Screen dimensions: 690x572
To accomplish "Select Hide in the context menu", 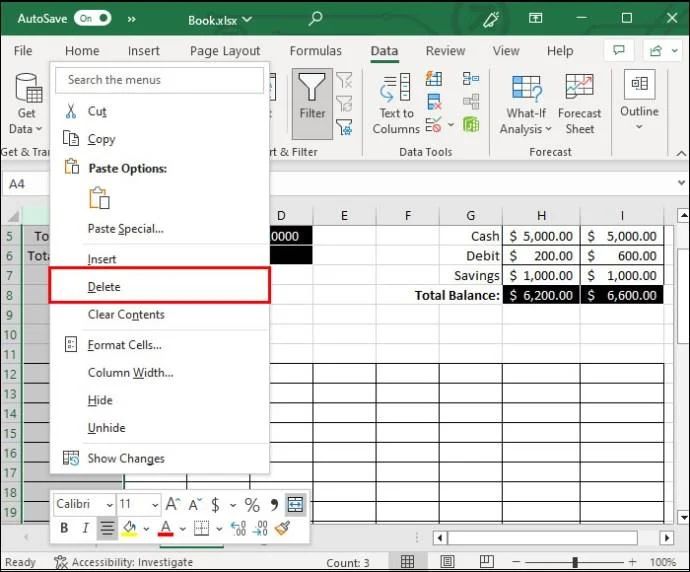I will coord(100,400).
